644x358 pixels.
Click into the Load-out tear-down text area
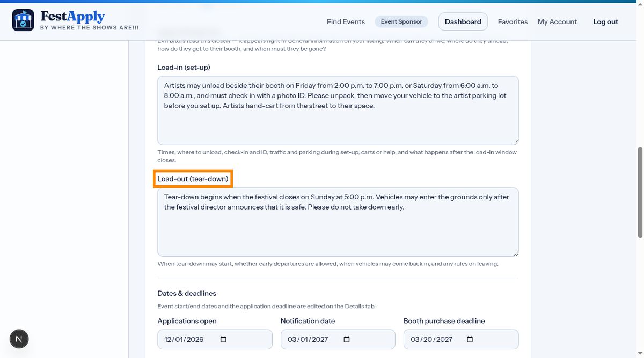pyautogui.click(x=338, y=222)
